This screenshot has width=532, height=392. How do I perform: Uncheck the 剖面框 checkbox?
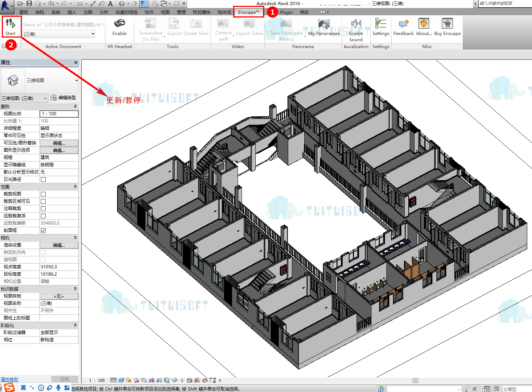(43, 230)
